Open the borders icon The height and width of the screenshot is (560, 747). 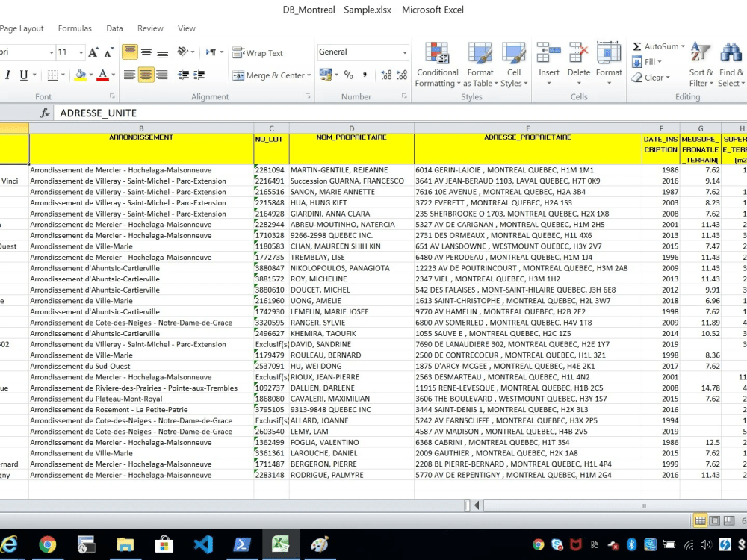(52, 75)
